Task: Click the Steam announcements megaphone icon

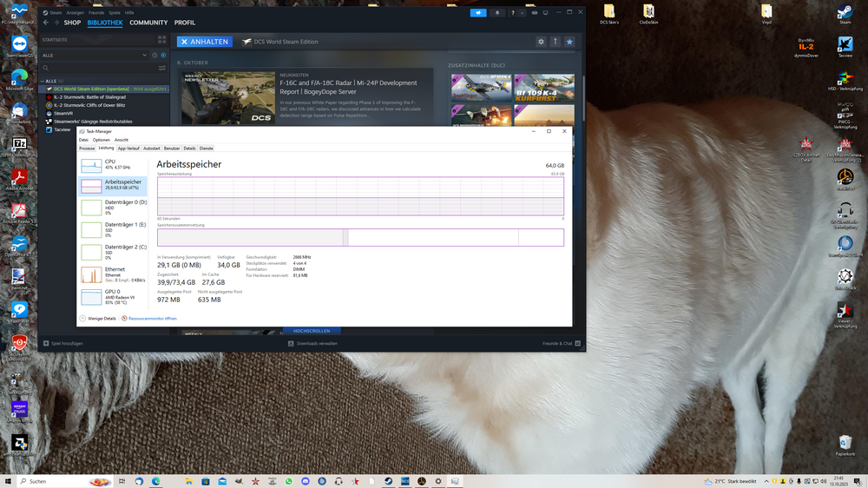Action: tap(478, 13)
